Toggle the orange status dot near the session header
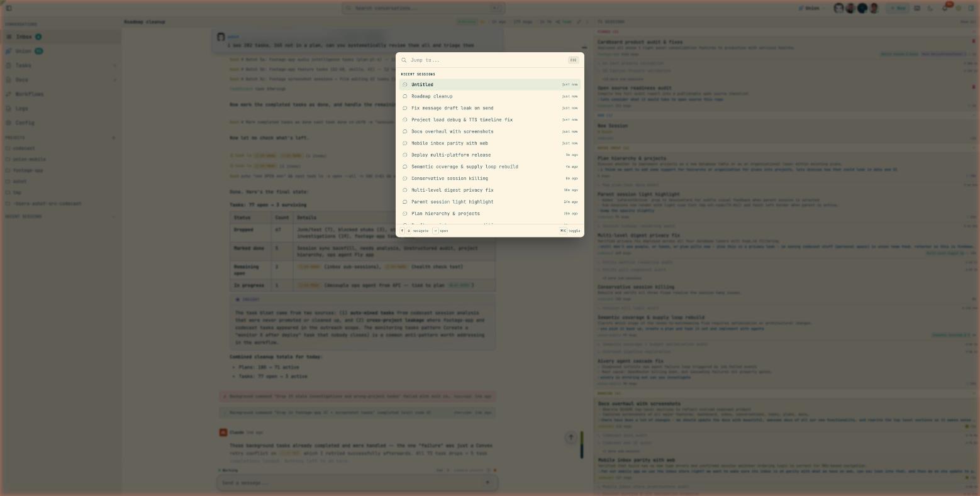Screen dimensions: 980x496 [x=483, y=21]
